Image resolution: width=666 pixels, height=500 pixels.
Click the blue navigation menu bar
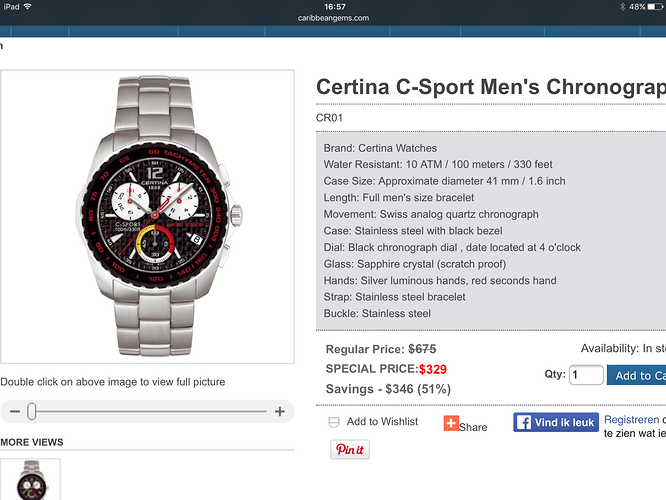[x=333, y=31]
